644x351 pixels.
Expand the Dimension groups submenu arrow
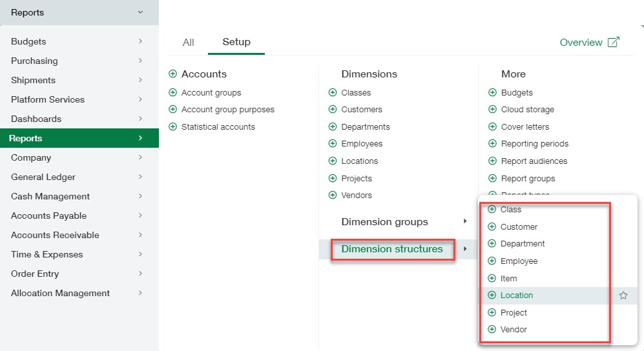tap(465, 222)
